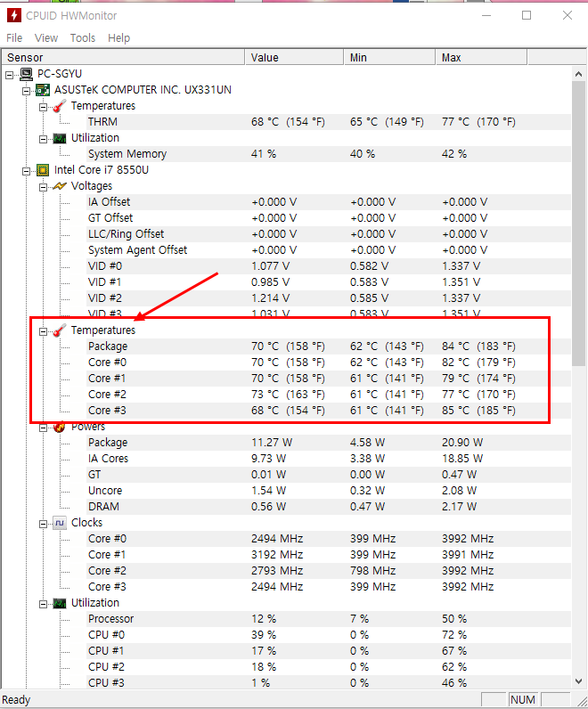Click the ASUSTeK motherboard icon
This screenshot has height=709, width=588.
[x=43, y=90]
